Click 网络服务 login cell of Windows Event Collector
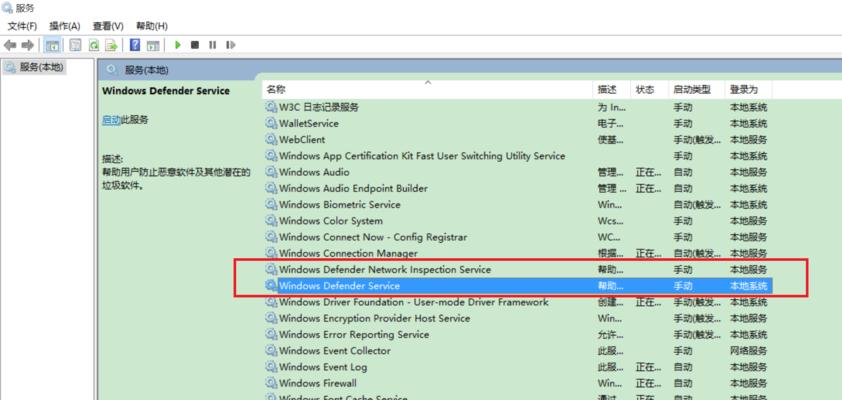This screenshot has width=842, height=400. coord(749,351)
